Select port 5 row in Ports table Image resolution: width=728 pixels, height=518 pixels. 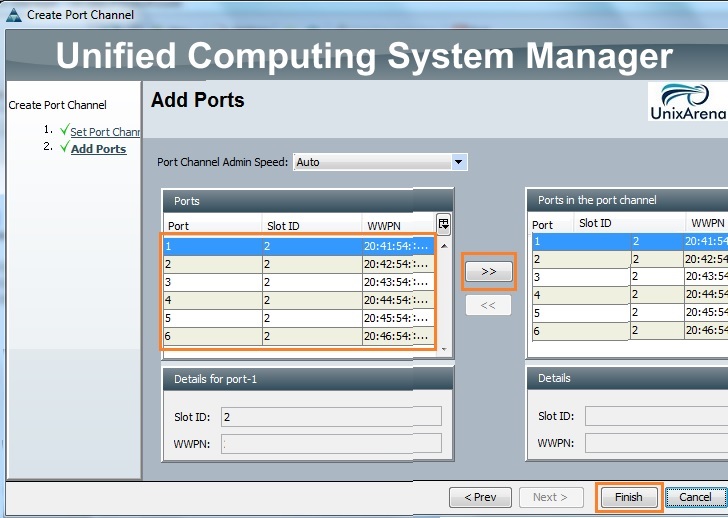pos(299,318)
